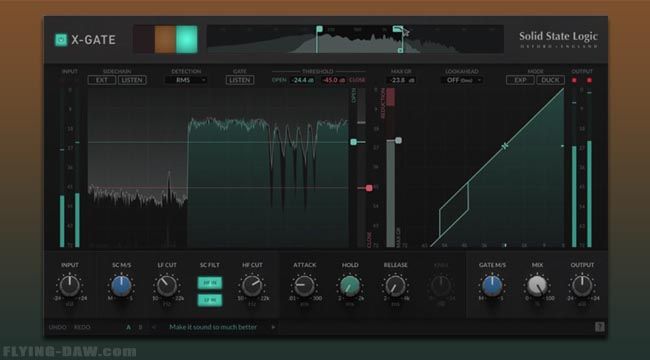Click the orange gate-hold status indicator
The height and width of the screenshot is (360, 650).
tap(165, 39)
